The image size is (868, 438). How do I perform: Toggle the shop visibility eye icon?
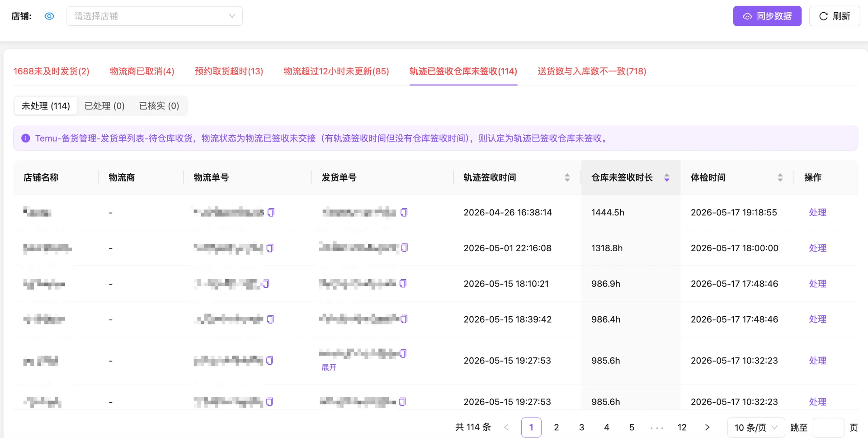pos(49,16)
